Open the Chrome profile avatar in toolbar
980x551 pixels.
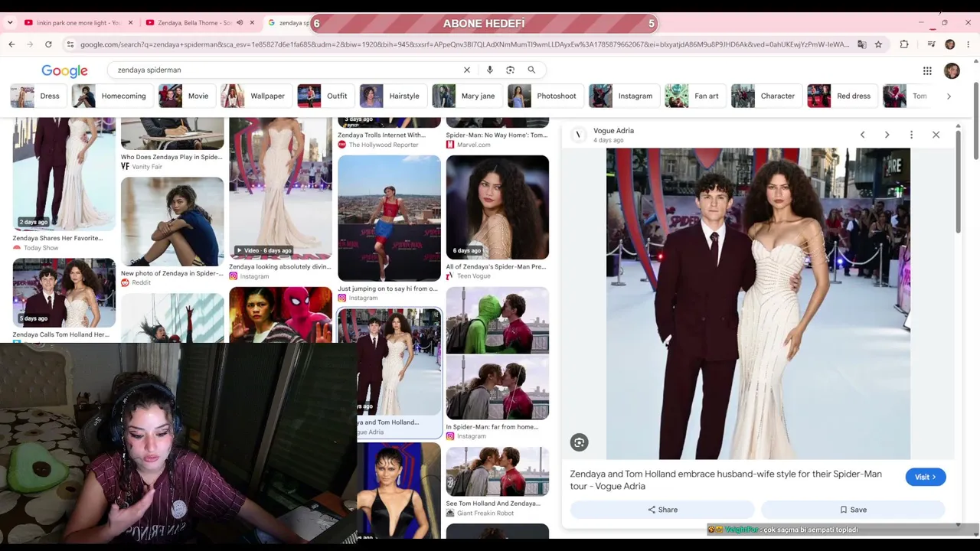[x=950, y=44]
